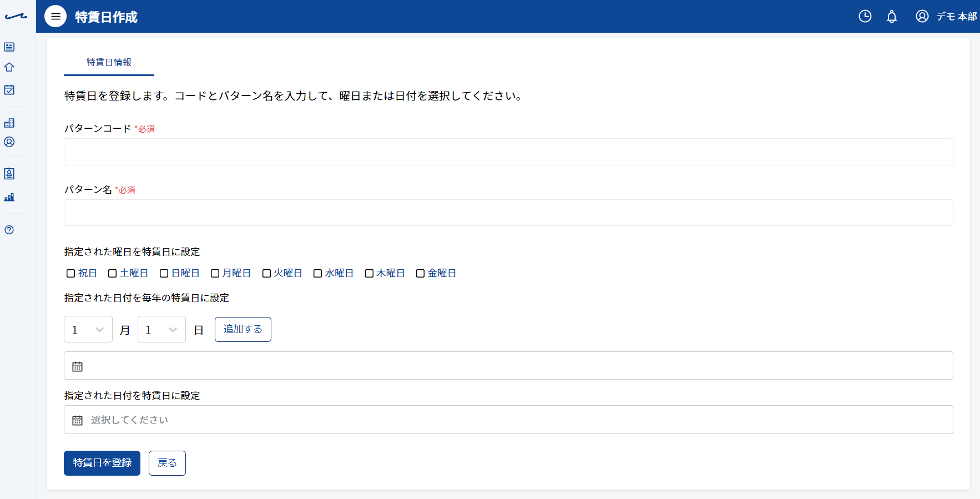Open the buildings sidebar icon
Image resolution: width=980 pixels, height=499 pixels.
[x=9, y=123]
